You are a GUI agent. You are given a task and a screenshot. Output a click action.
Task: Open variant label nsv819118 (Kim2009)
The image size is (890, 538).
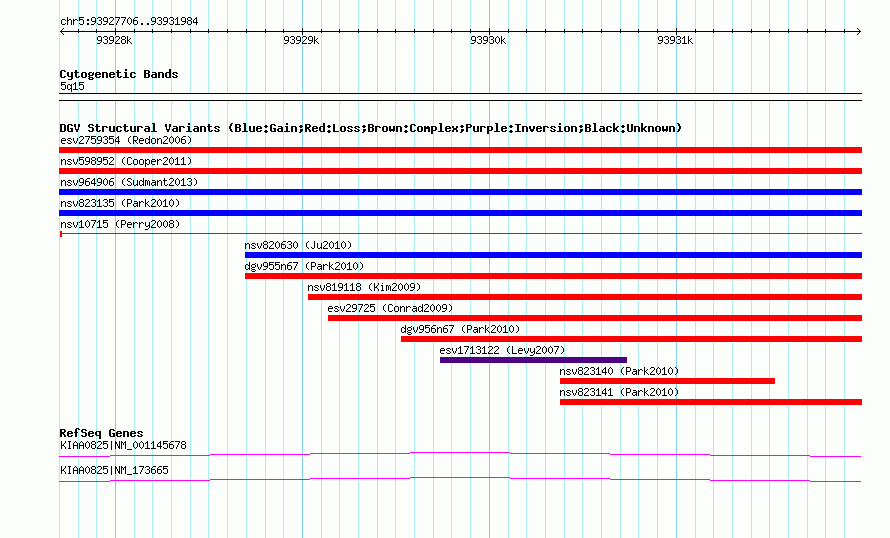pyautogui.click(x=364, y=287)
